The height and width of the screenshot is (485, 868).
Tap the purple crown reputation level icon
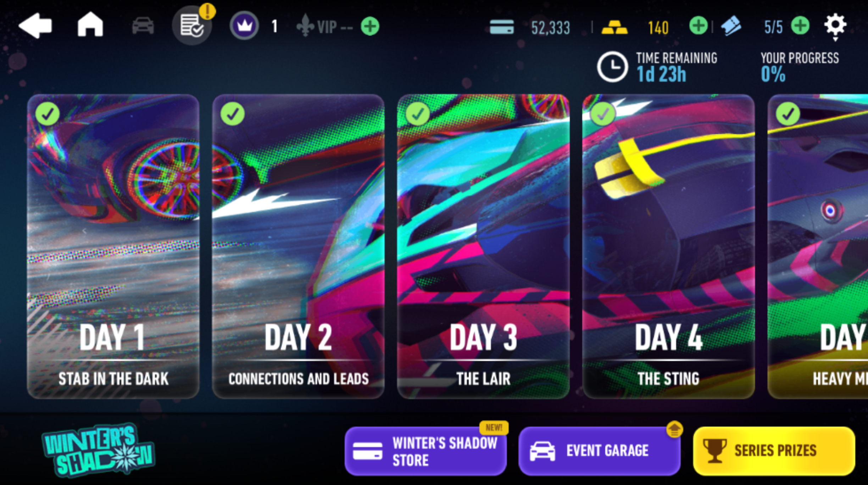(244, 26)
